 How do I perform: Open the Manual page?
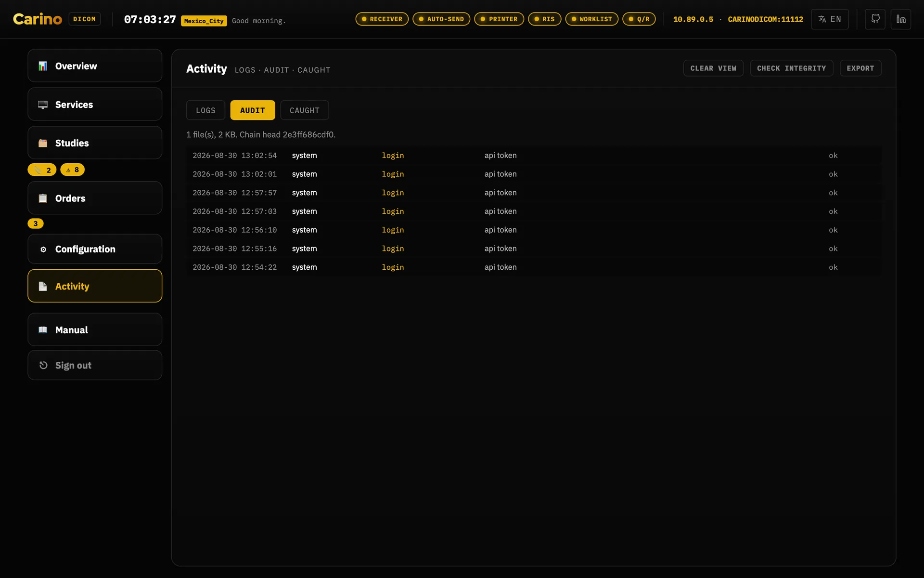click(x=95, y=330)
